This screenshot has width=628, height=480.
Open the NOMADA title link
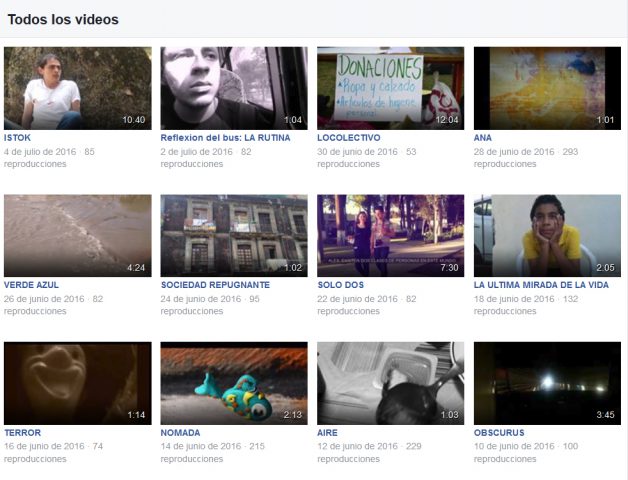click(180, 433)
